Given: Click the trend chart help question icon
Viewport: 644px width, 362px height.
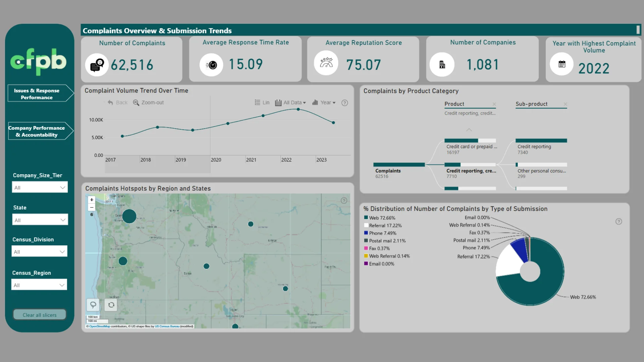Looking at the screenshot, I should (x=344, y=103).
